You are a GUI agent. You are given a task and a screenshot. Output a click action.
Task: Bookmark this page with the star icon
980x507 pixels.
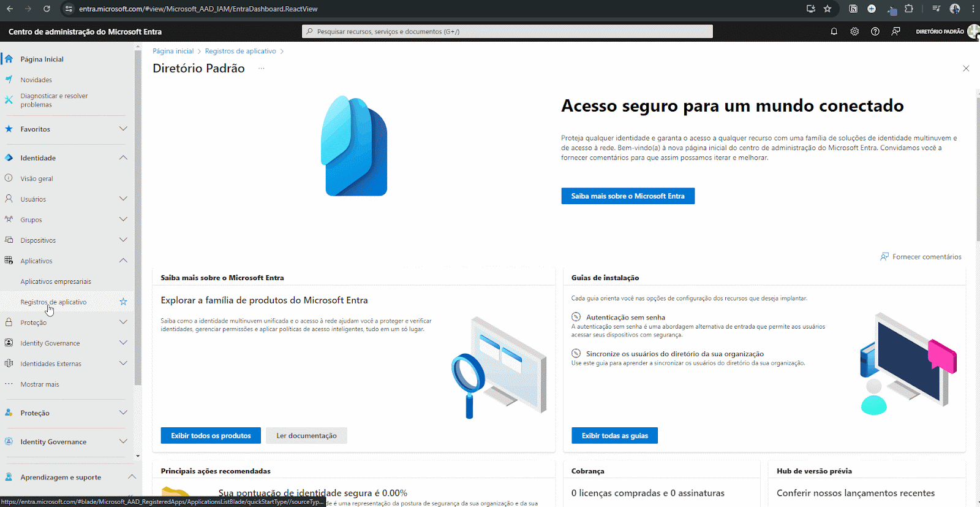(x=827, y=9)
